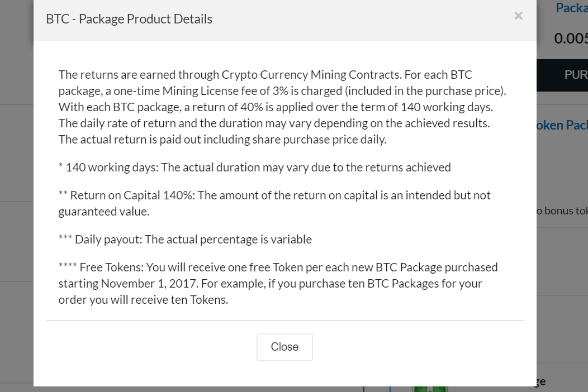This screenshot has height=392, width=588.
Task: Select the Free Tokens footnote paragraph
Action: click(278, 283)
